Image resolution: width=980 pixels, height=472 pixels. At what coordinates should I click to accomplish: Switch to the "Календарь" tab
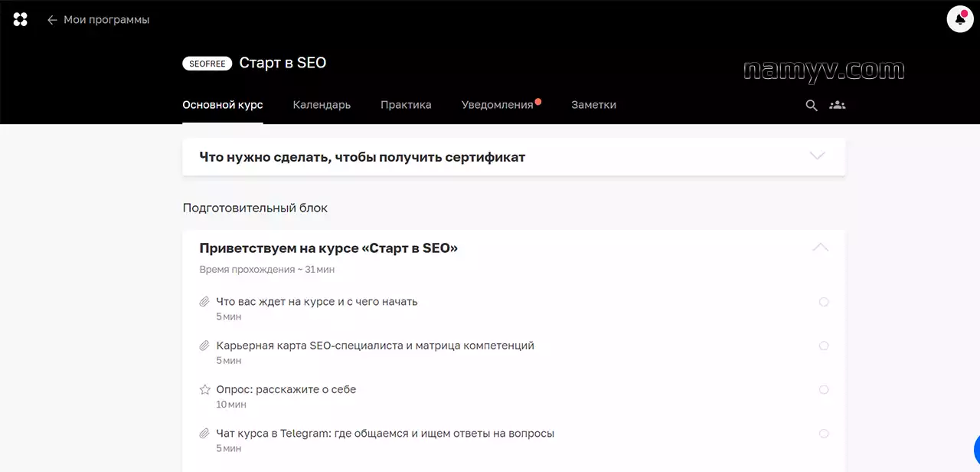pyautogui.click(x=321, y=105)
